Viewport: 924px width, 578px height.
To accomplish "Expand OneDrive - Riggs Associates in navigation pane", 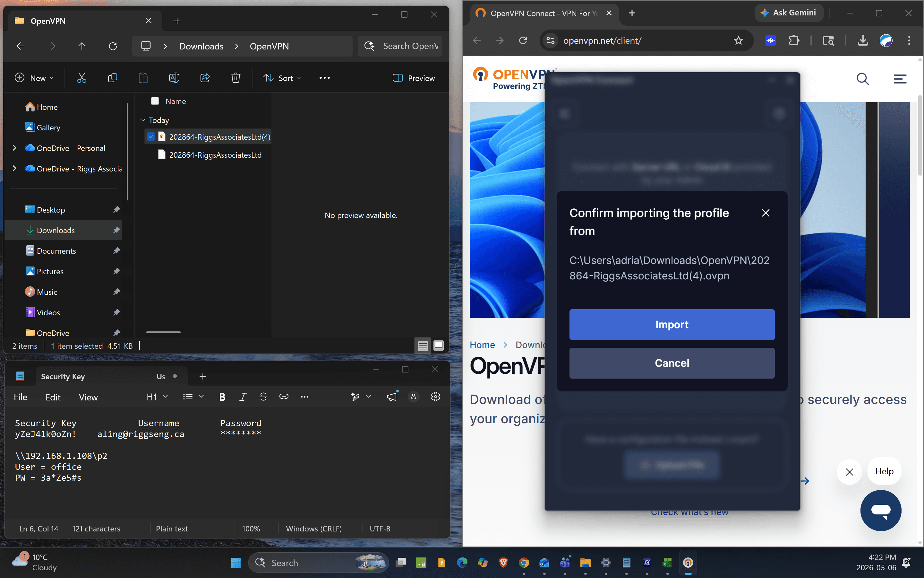I will pyautogui.click(x=14, y=168).
